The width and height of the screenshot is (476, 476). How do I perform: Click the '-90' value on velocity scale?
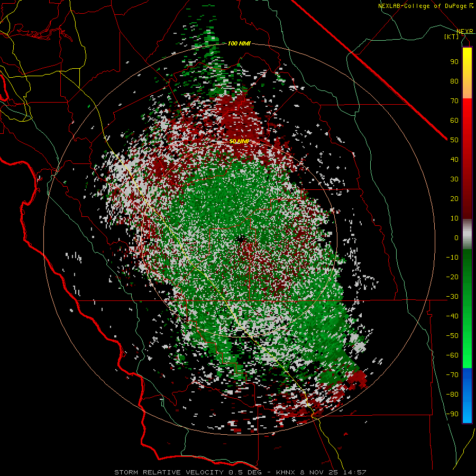[452, 414]
